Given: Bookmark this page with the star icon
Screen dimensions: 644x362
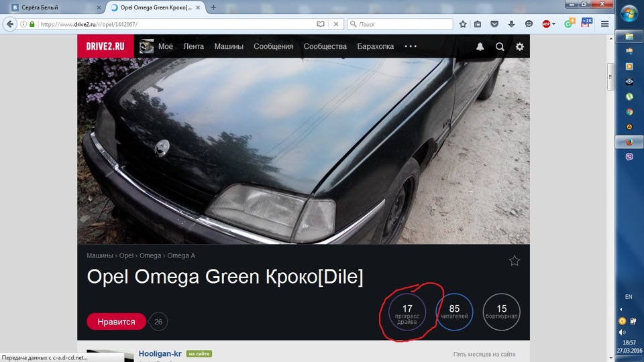Looking at the screenshot, I should coord(463,24).
